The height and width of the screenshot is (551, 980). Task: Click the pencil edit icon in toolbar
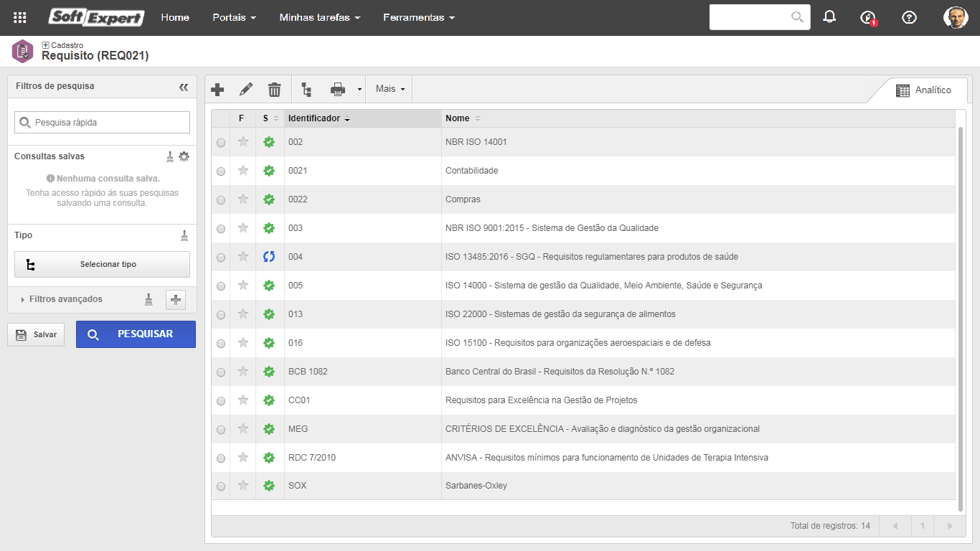pos(246,90)
